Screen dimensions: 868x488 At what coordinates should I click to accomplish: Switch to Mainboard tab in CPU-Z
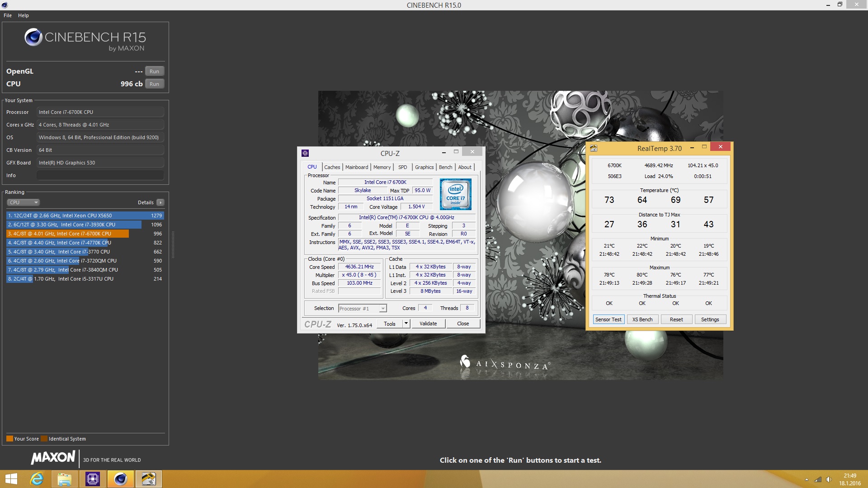click(357, 167)
